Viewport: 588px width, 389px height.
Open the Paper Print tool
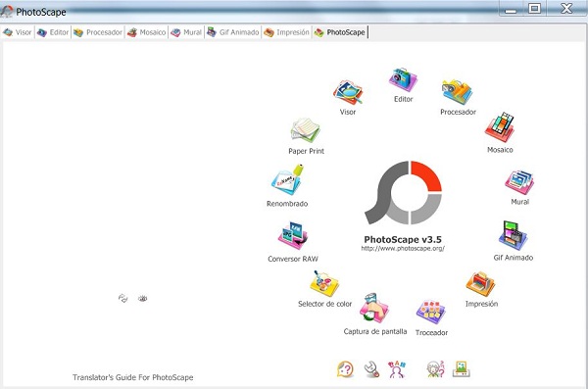(x=306, y=130)
